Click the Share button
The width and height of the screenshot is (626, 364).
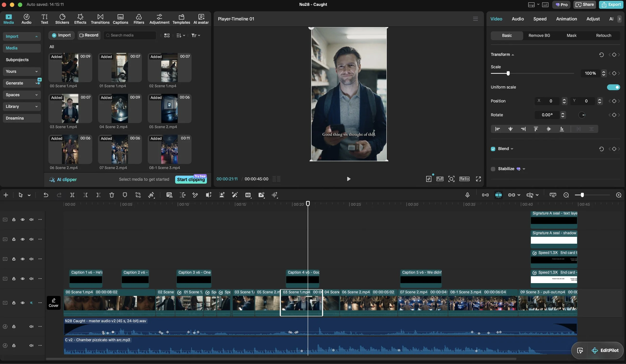click(x=585, y=5)
